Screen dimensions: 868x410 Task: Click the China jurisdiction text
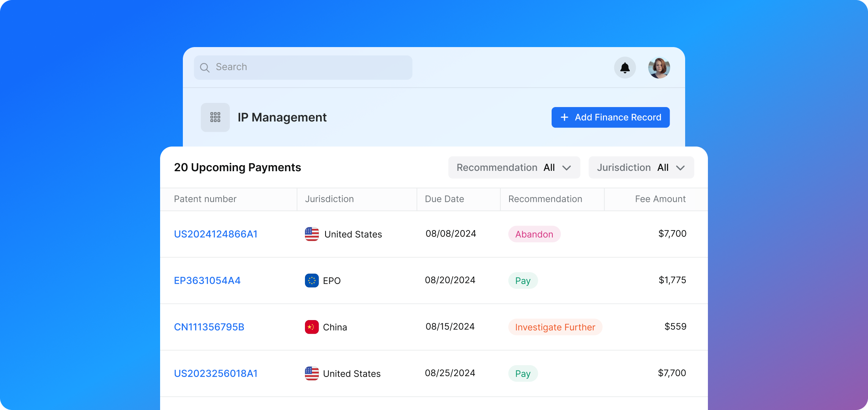[335, 327]
